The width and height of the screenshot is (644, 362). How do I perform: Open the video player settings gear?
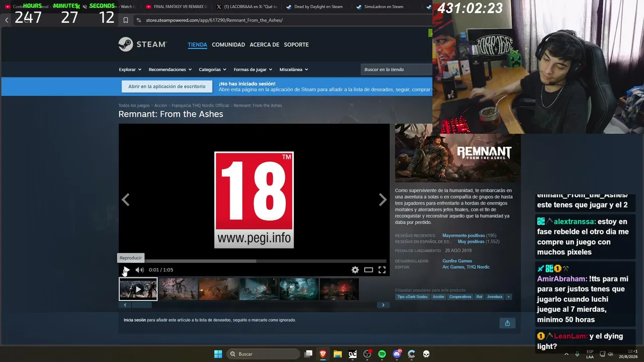click(355, 270)
